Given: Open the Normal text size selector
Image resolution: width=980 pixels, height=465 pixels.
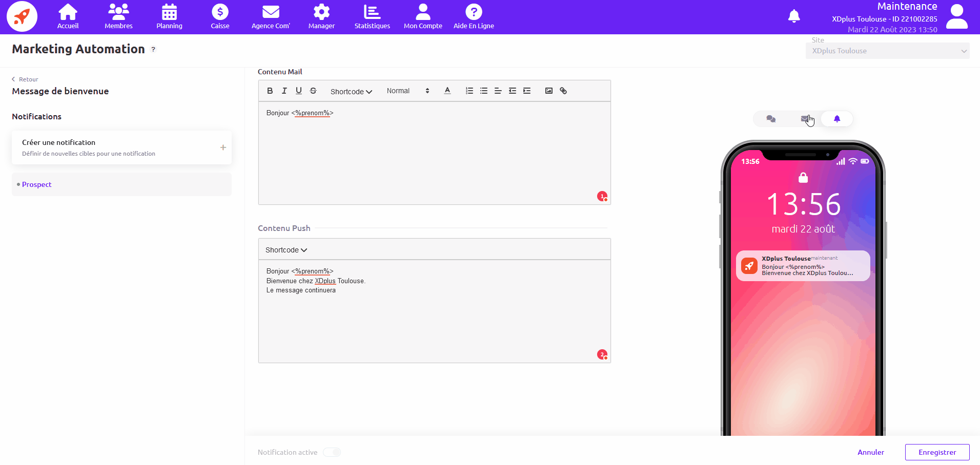Looking at the screenshot, I should [408, 91].
